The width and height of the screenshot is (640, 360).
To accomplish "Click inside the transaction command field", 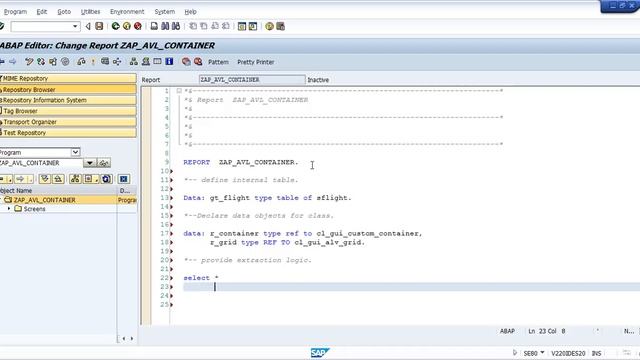I will point(41,26).
